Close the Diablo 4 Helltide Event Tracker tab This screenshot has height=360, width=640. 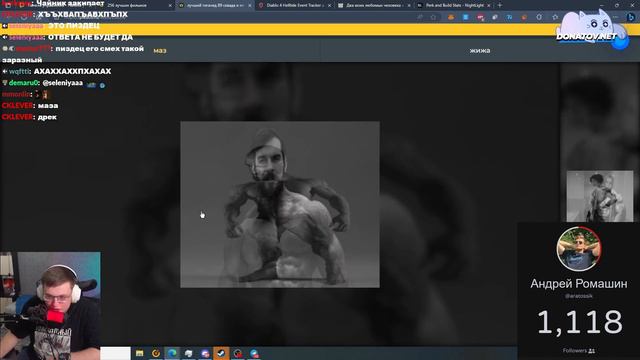(329, 5)
